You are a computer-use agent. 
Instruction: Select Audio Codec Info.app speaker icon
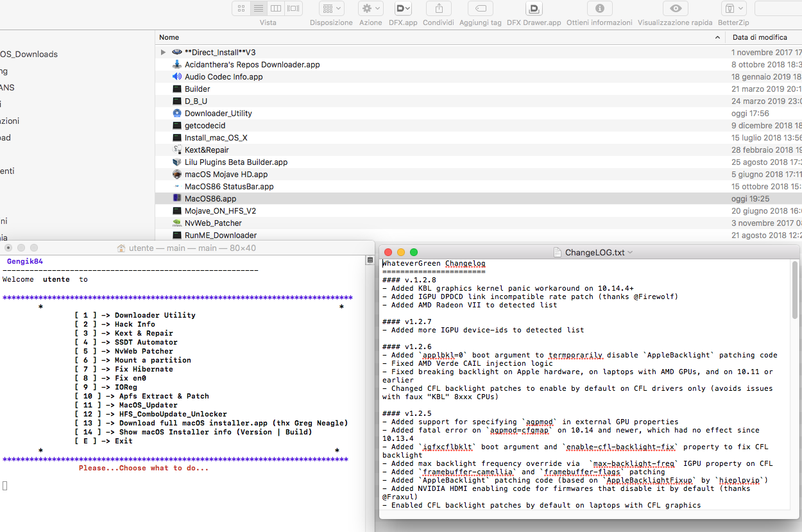[x=177, y=76]
